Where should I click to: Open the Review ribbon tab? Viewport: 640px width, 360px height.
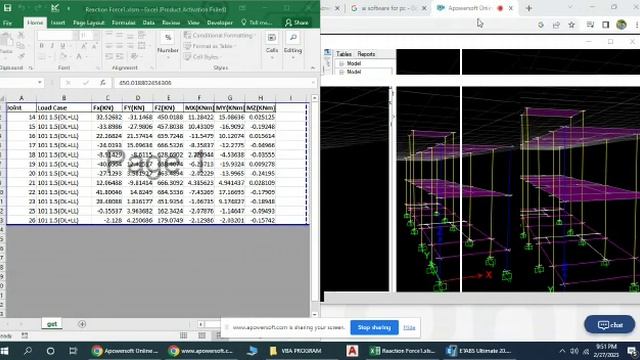(x=171, y=23)
